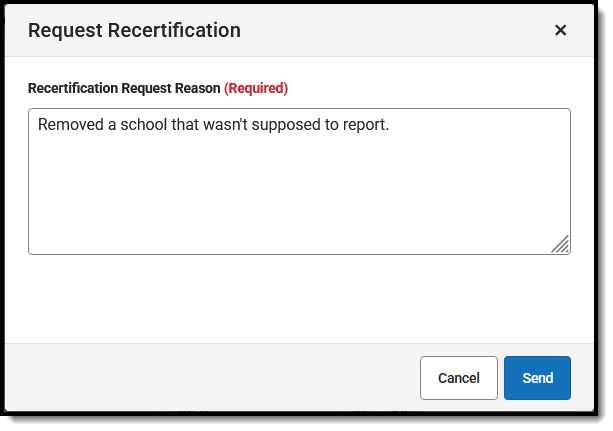Place cursor after 'report.' in textarea

tap(389, 125)
